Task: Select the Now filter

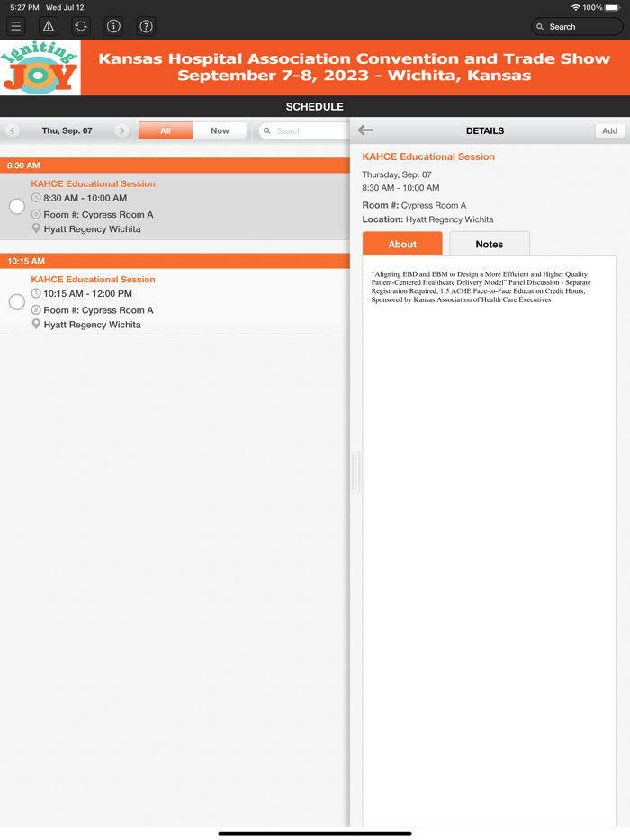Action: click(220, 130)
